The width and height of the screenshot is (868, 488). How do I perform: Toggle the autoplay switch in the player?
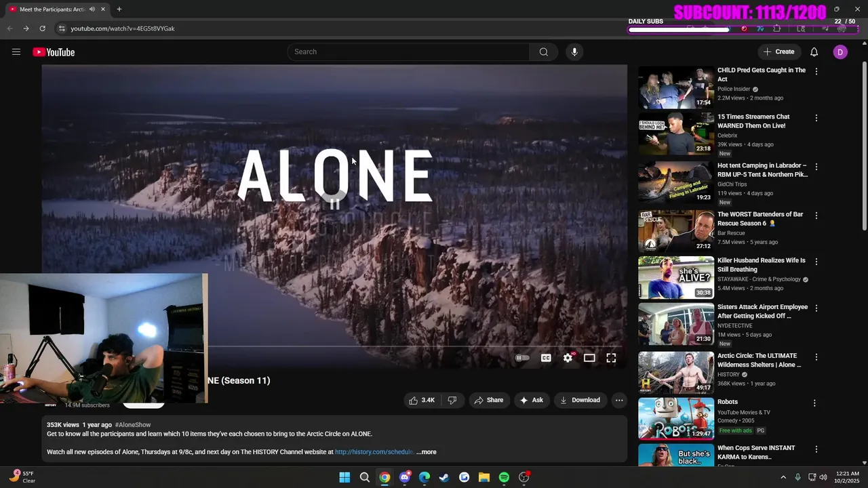point(522,358)
